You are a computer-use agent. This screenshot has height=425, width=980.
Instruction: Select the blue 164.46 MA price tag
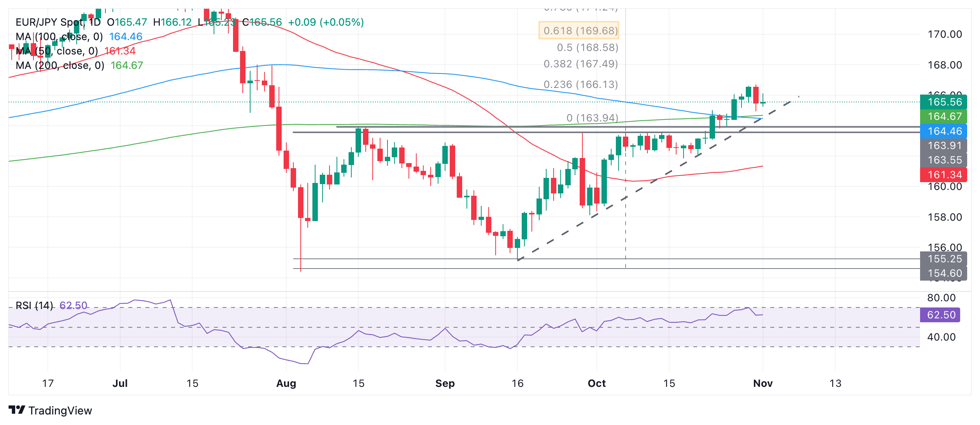point(943,131)
